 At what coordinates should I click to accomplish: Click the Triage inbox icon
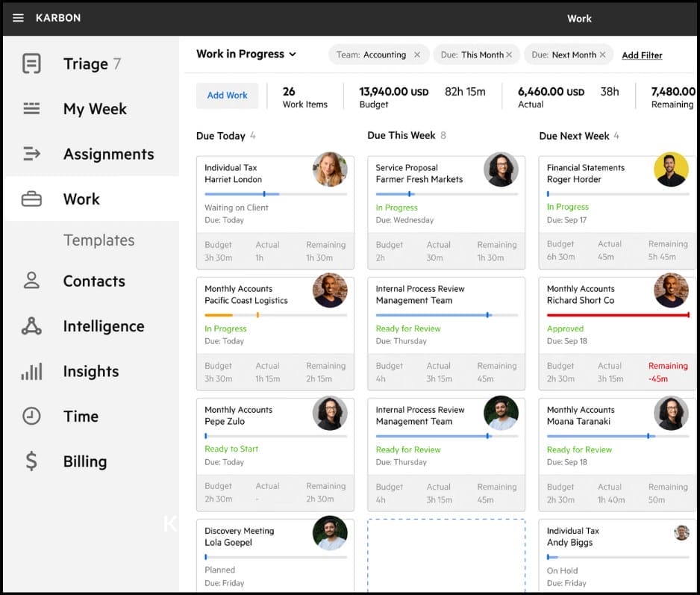pos(31,64)
